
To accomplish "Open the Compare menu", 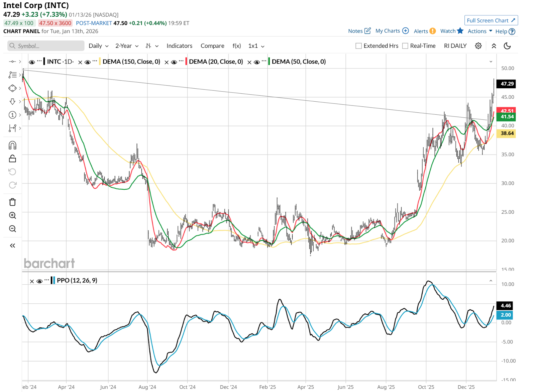I will coord(212,46).
